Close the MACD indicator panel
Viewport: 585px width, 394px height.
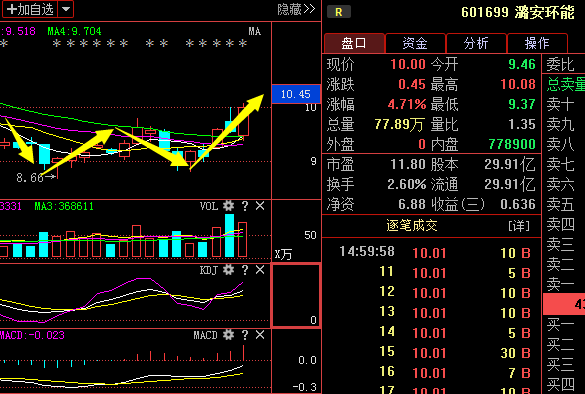click(x=260, y=335)
